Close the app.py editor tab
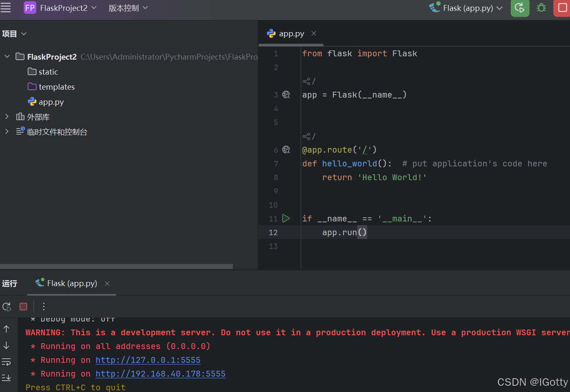 coord(314,33)
